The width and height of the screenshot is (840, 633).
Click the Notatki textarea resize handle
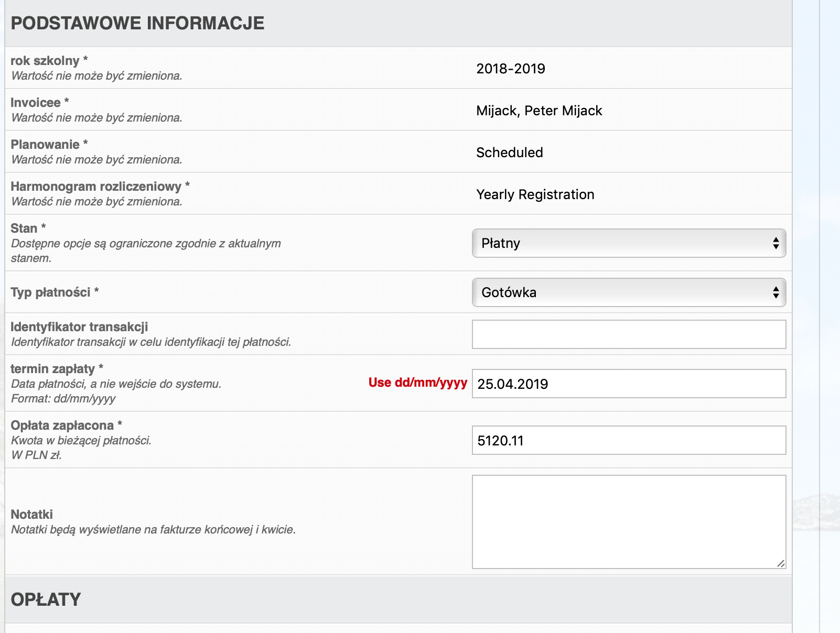(781, 563)
